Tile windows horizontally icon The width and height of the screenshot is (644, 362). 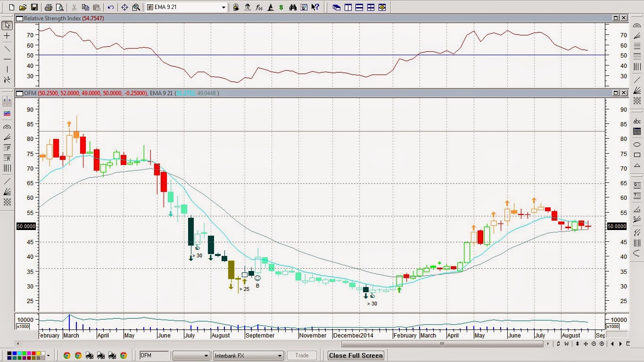click(359, 7)
